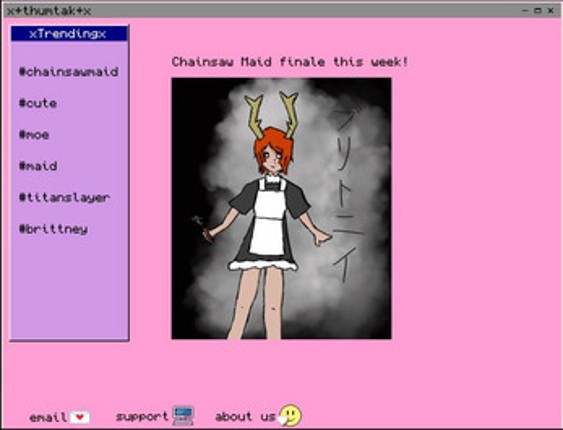The height and width of the screenshot is (430, 563).
Task: Maximize the x+thumtak+x window
Action: [538, 10]
